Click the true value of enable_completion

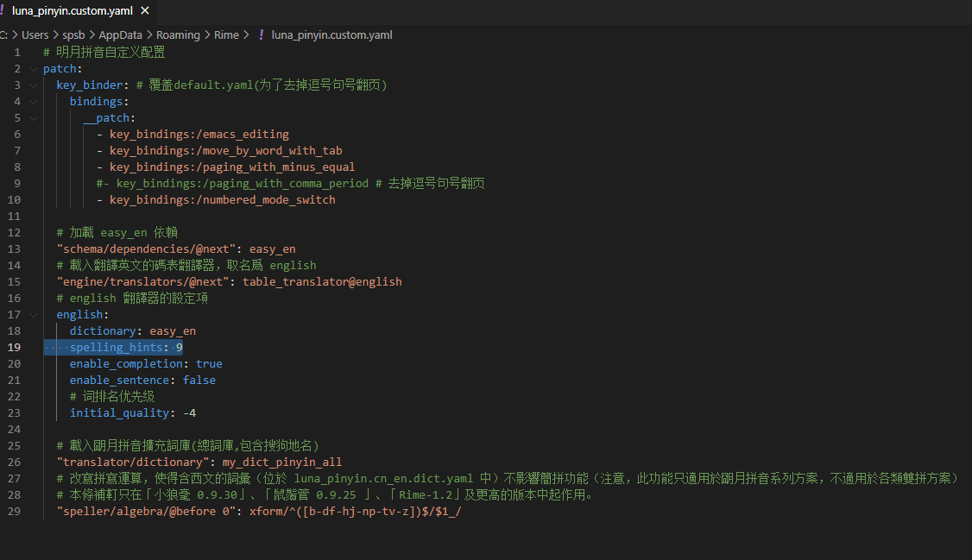pos(209,363)
